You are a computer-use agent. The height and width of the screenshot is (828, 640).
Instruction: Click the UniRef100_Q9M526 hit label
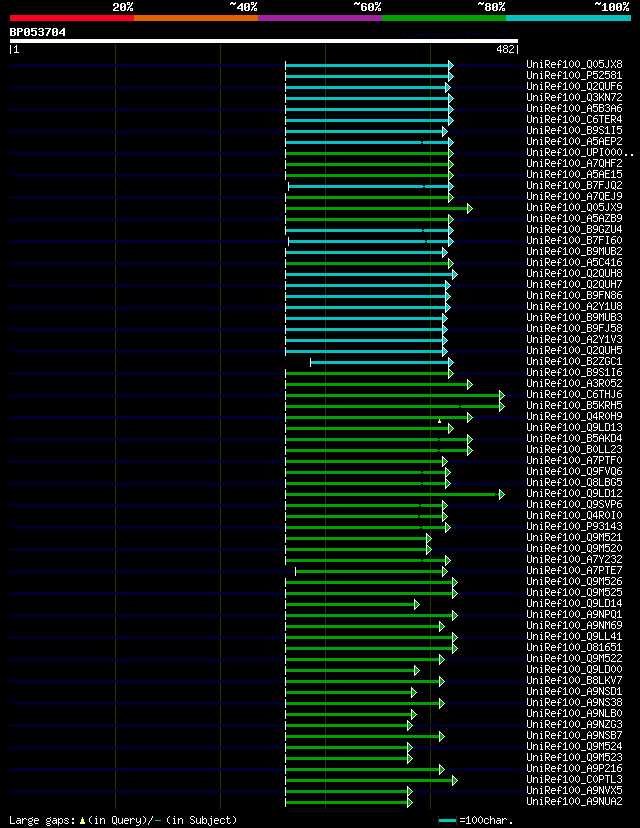click(x=574, y=582)
